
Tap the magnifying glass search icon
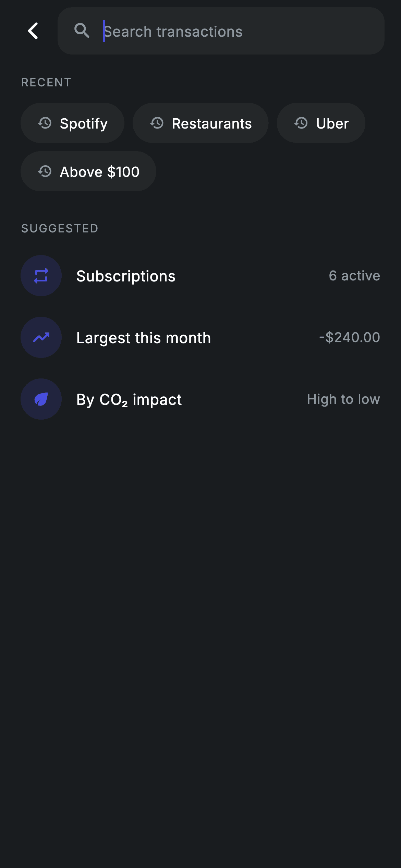(x=82, y=31)
